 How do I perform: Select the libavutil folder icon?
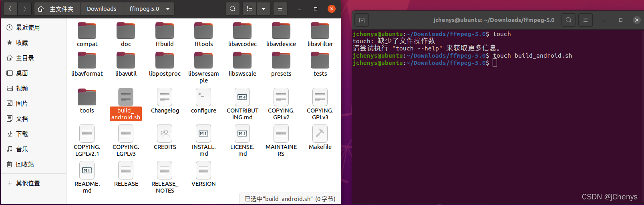126,60
